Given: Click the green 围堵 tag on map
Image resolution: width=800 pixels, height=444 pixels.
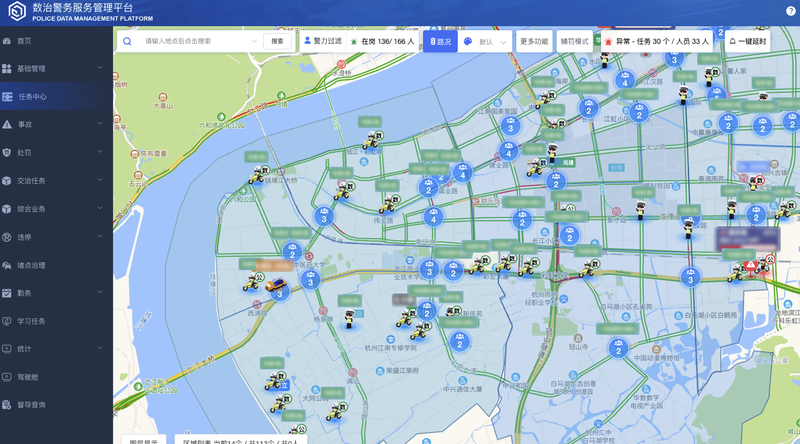Looking at the screenshot, I should [568, 163].
